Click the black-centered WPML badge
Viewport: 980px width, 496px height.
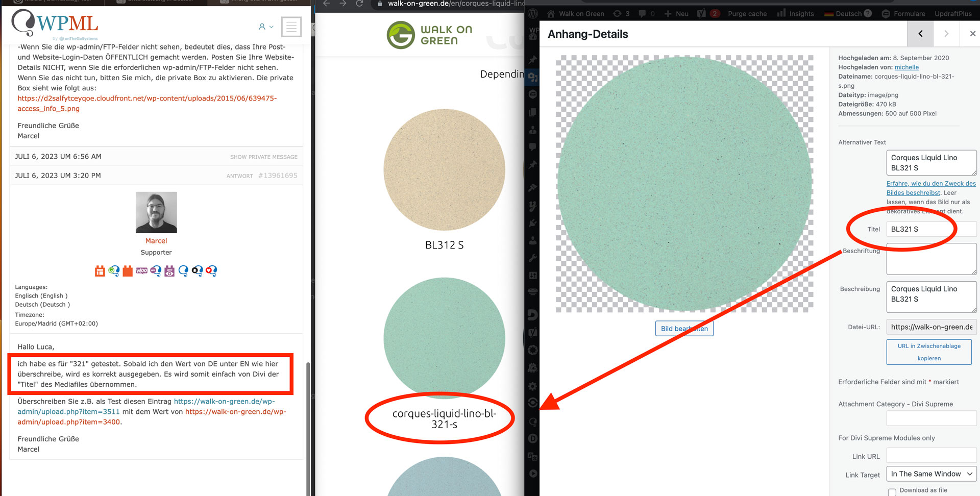[x=198, y=271]
